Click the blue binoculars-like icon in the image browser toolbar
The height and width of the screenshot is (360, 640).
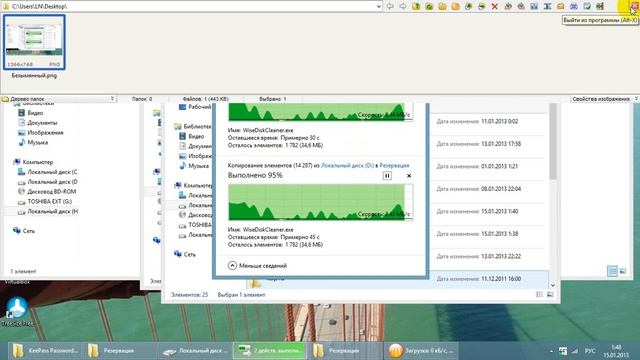(573, 6)
